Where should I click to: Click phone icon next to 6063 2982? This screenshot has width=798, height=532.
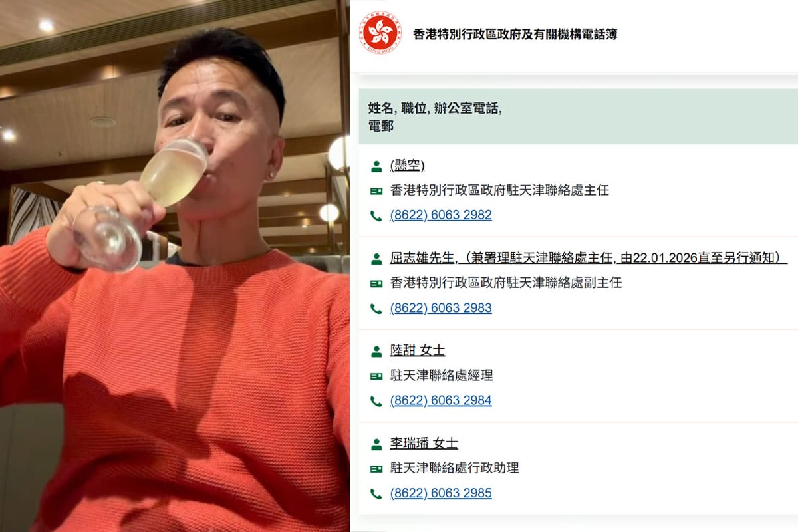[x=376, y=215]
